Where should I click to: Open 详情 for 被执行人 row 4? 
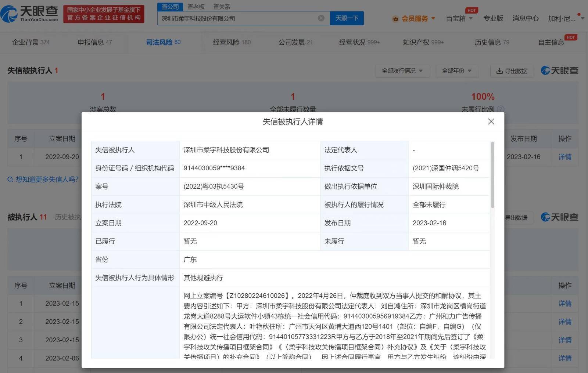coord(565,358)
